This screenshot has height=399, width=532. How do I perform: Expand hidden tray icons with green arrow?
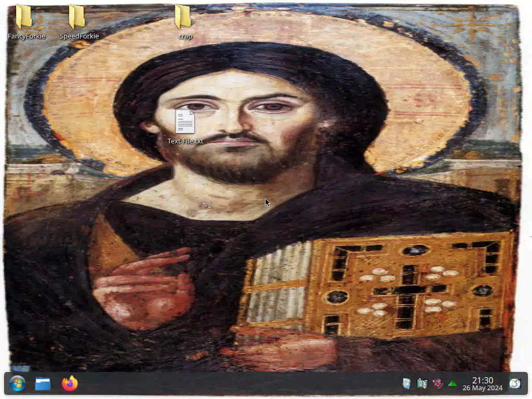tap(453, 384)
